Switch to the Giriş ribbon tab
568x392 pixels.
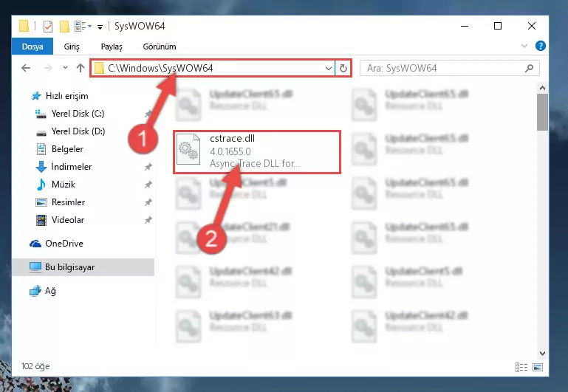[72, 47]
